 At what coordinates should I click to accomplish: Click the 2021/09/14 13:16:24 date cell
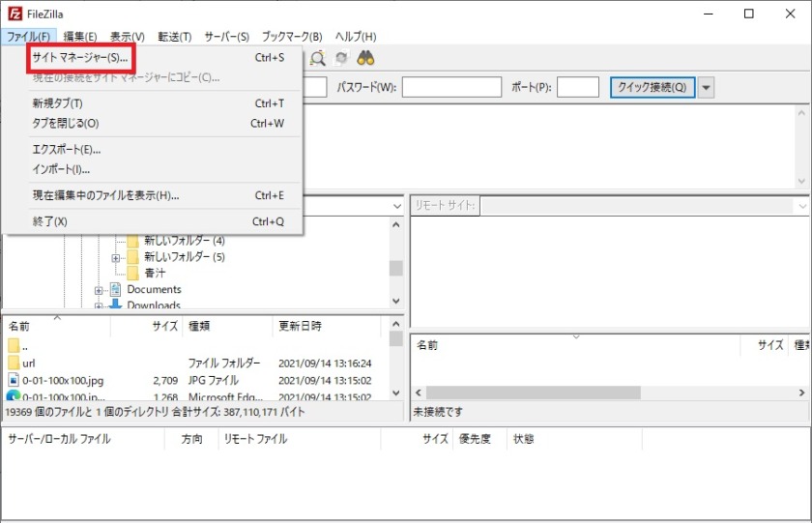pos(325,363)
